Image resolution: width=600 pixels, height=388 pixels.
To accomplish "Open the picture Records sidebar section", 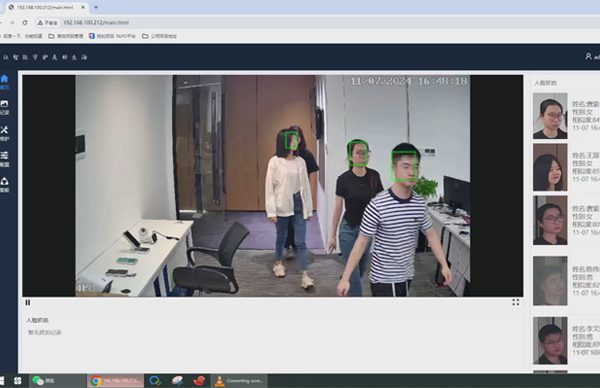I will click(x=4, y=107).
